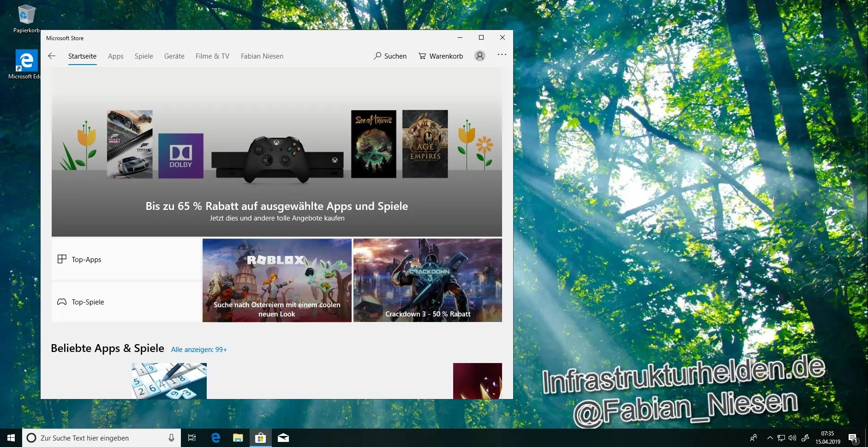The image size is (868, 447).
Task: Switch to the Apps tab
Action: click(x=115, y=56)
